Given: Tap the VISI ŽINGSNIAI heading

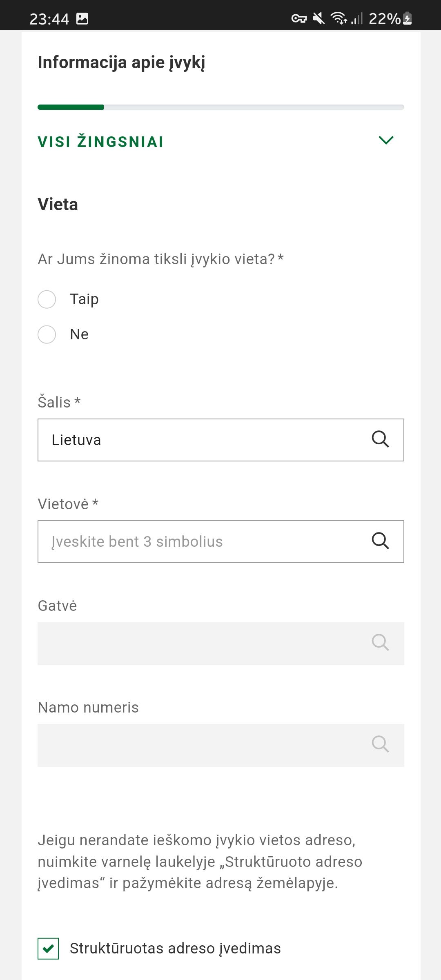Looking at the screenshot, I should pyautogui.click(x=101, y=142).
